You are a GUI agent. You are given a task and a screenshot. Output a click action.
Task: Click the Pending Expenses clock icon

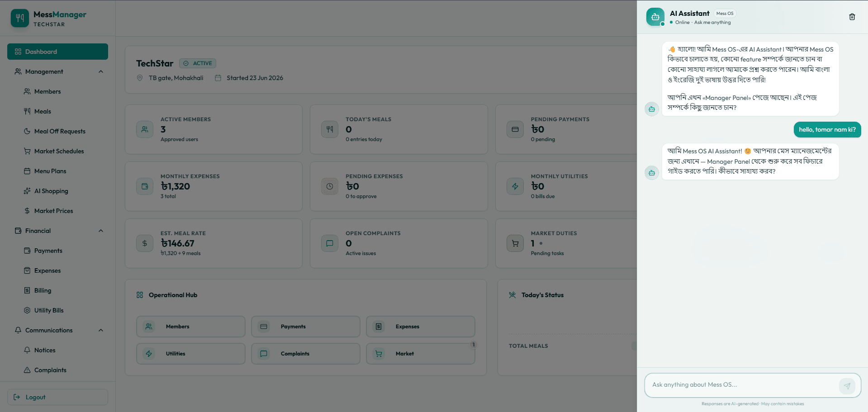[330, 186]
